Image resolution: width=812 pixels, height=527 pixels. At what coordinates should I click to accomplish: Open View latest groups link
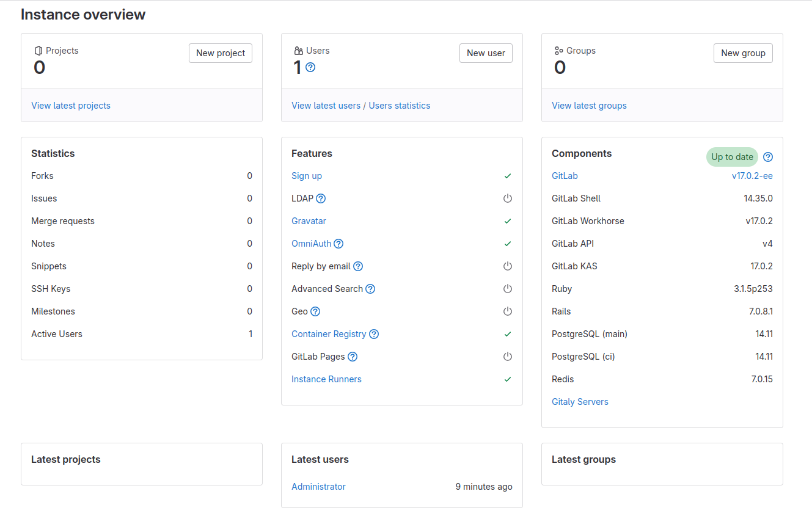(x=589, y=106)
